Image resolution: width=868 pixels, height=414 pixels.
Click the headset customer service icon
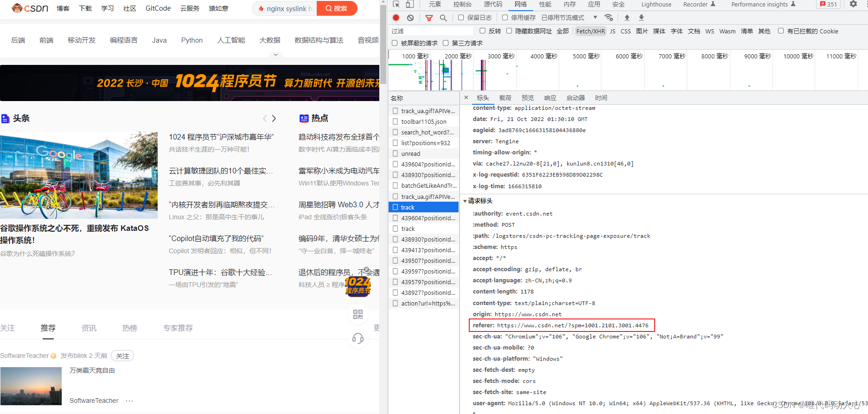click(358, 338)
